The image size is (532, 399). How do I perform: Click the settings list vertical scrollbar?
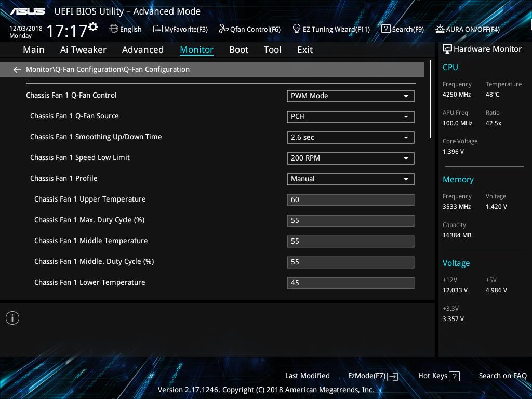pos(430,99)
